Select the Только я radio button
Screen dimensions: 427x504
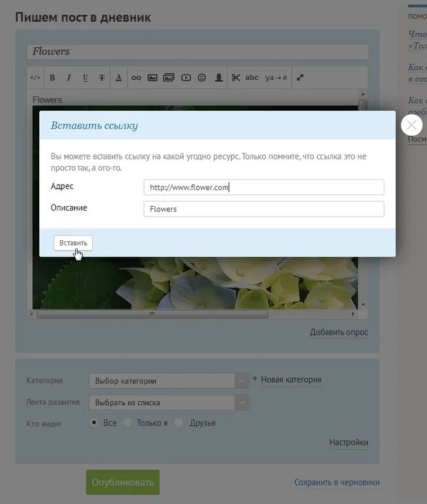(128, 422)
